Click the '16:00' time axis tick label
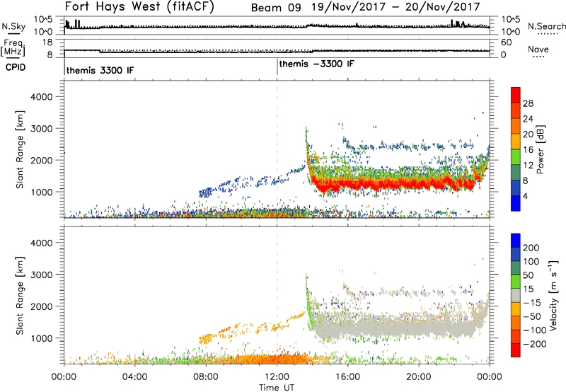This screenshot has width=566, height=392. point(347,377)
